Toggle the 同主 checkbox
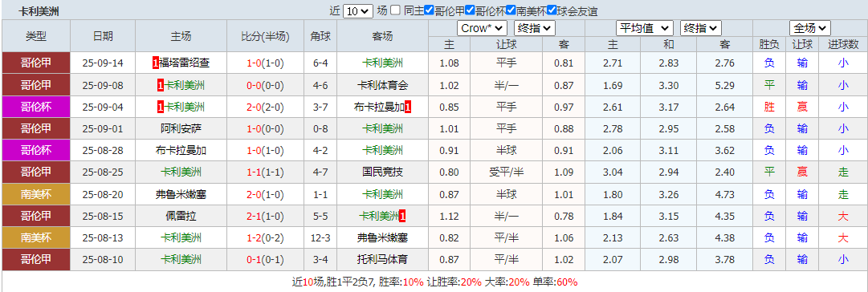This screenshot has width=868, height=292. 395,10
